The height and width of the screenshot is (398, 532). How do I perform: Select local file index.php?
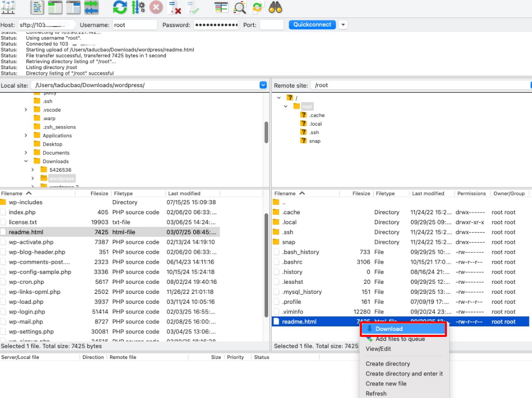click(110, 212)
